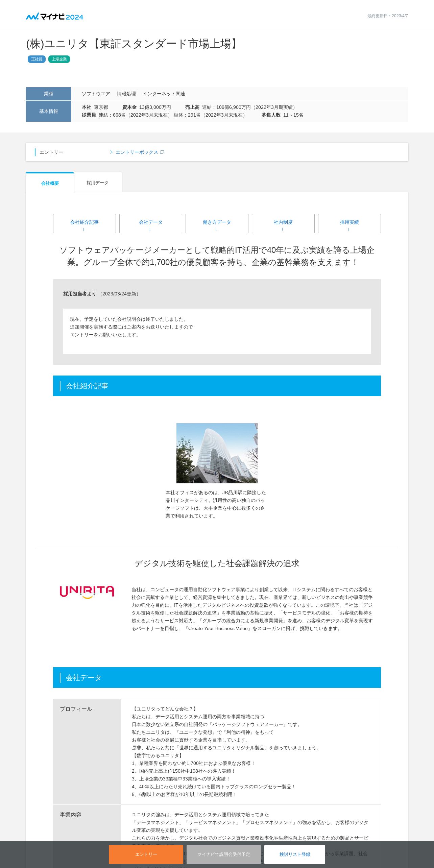Click the 採用担当者より heading
434x868 pixels.
80,294
